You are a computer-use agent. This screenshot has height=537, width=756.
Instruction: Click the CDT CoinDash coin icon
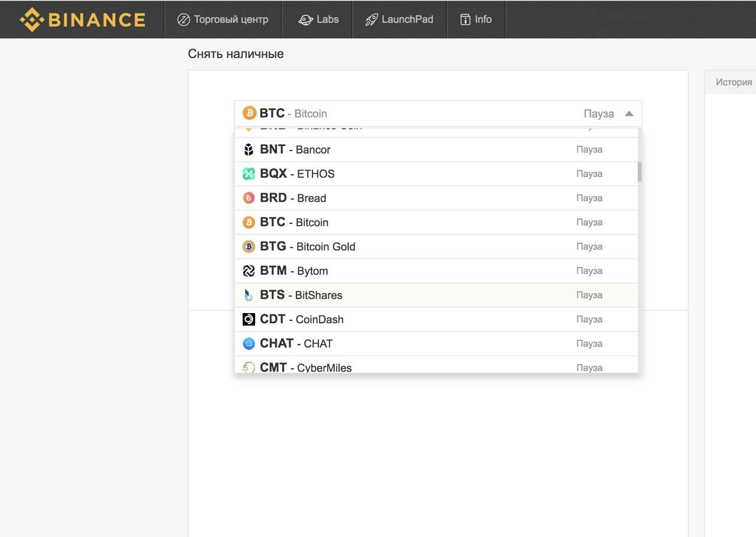tap(249, 319)
